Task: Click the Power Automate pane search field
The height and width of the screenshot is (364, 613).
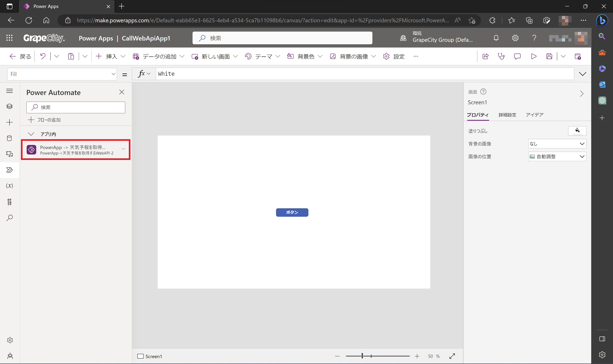Action: 76,107
